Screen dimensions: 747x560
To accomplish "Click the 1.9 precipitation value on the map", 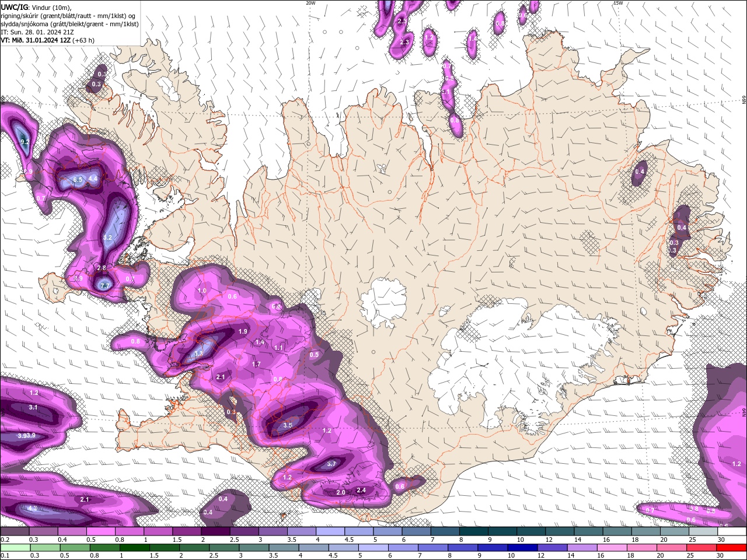I will 243,331.
